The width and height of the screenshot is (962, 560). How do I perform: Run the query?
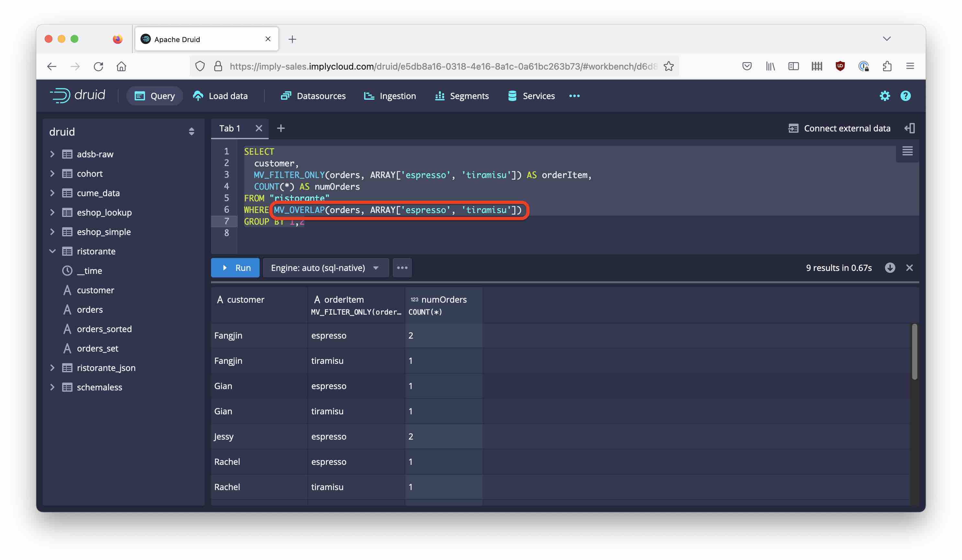tap(235, 268)
